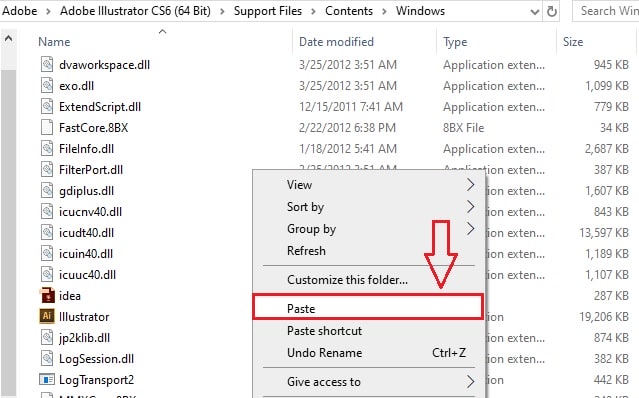The height and width of the screenshot is (398, 639).
Task: Click the Windows breadcrumb segment
Action: pyautogui.click(x=420, y=11)
